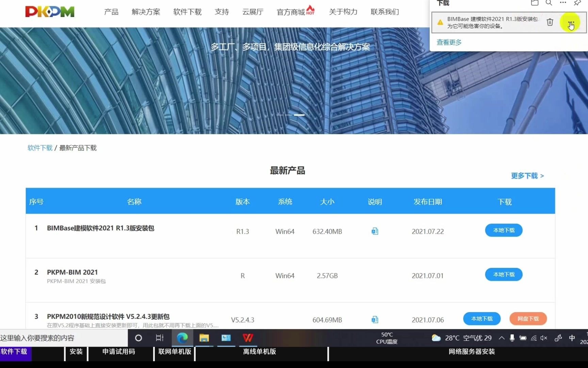Click the 大小 column header
The width and height of the screenshot is (588, 368).
[x=327, y=202]
